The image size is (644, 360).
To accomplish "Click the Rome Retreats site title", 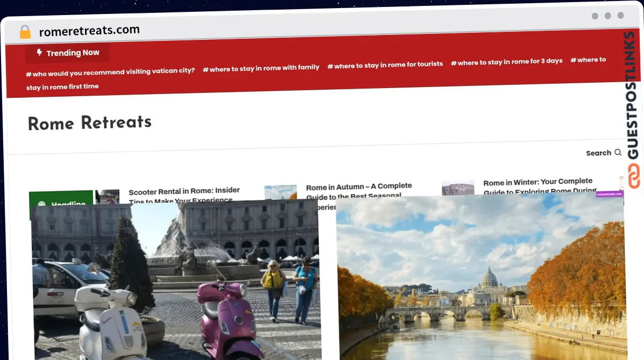I will pos(90,123).
